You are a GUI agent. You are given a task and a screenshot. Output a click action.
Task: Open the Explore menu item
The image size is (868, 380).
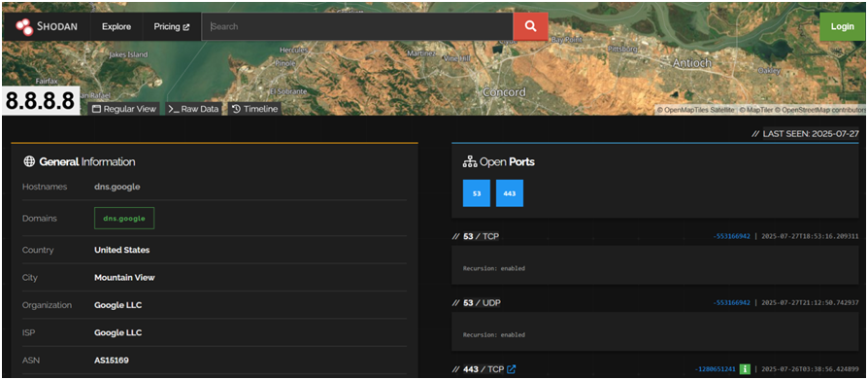click(x=117, y=26)
